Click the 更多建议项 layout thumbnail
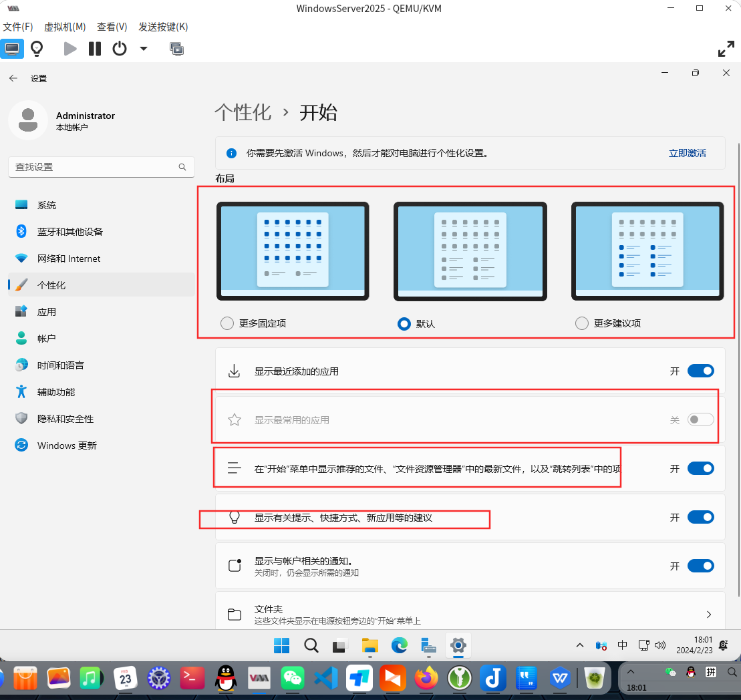Viewport: 741px width, 700px height. tap(647, 250)
